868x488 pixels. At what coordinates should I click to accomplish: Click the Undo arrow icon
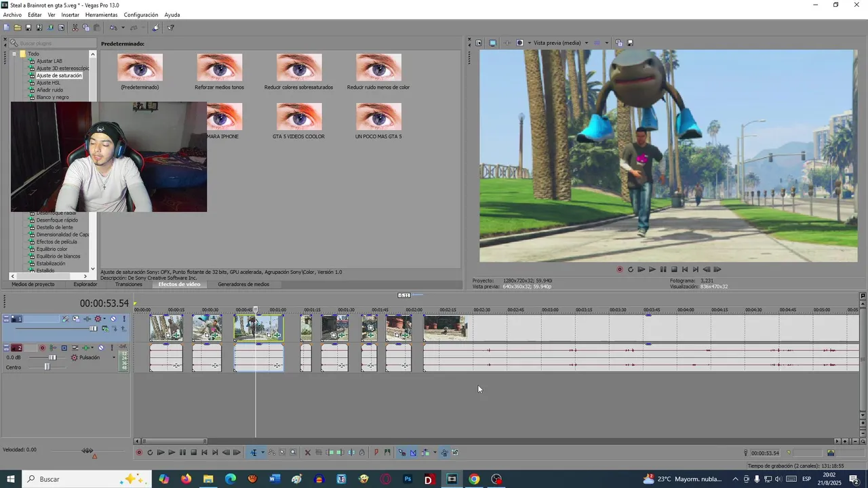pyautogui.click(x=113, y=28)
